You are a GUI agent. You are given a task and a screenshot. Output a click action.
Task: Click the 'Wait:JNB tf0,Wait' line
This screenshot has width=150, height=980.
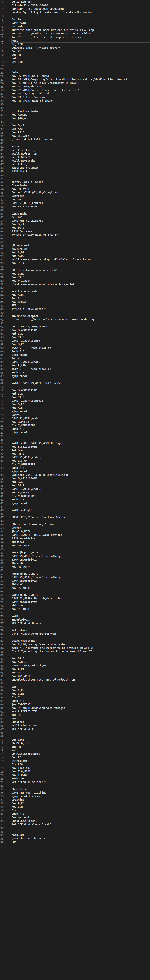pos(25,168)
